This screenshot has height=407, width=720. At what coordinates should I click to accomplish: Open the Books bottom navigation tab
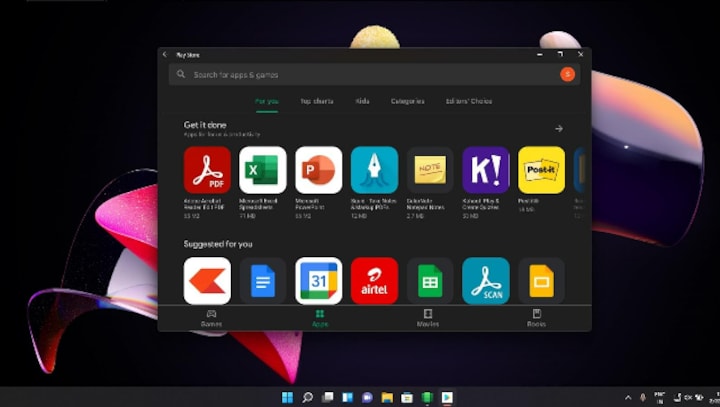536,318
